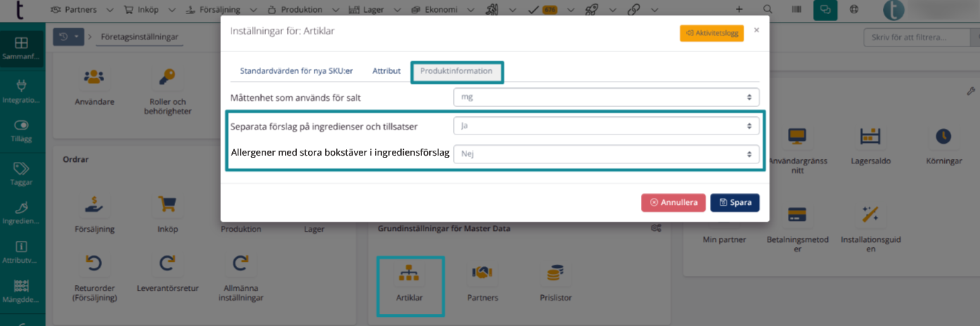Open Sammanf... in the left sidebar
Viewport: 980px width, 326px height.
pos(22,48)
